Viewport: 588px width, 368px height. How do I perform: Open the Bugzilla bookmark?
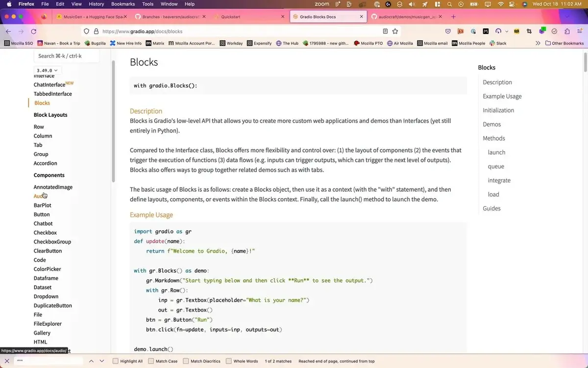point(95,43)
